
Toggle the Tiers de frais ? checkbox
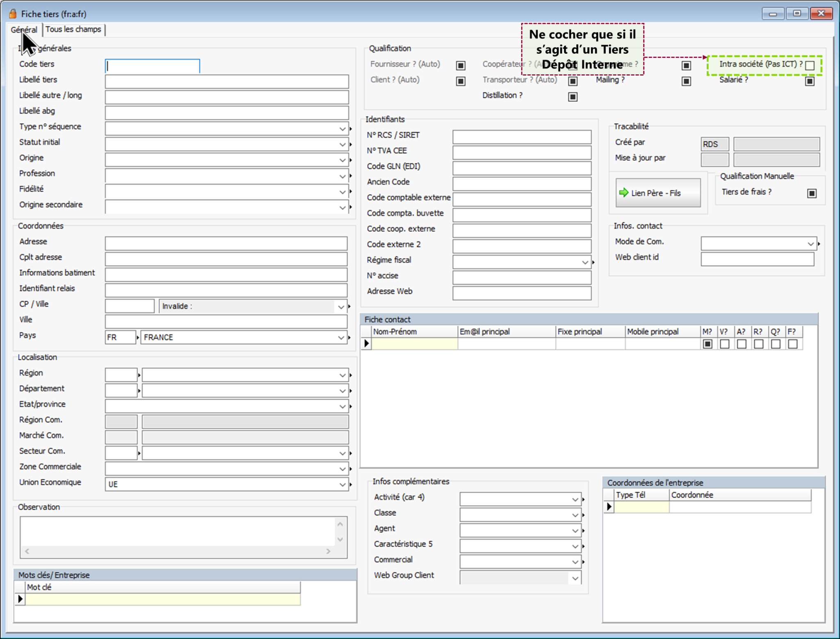click(x=812, y=193)
